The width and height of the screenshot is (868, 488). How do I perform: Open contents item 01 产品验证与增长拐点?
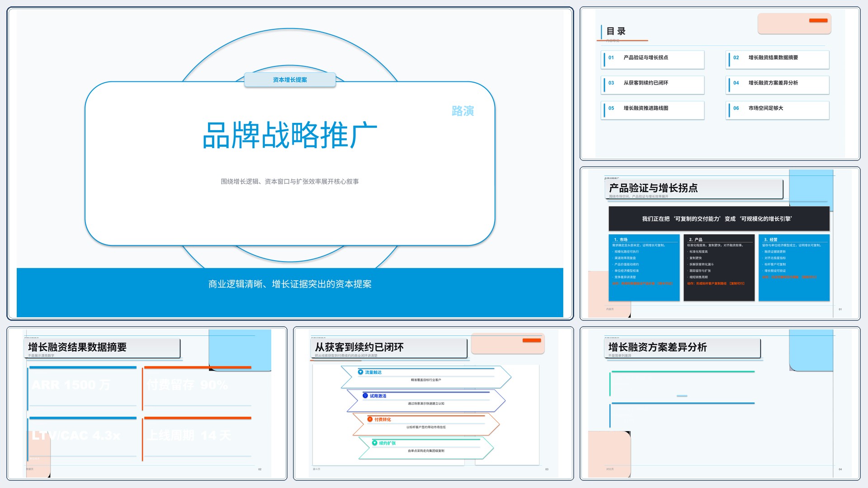tap(653, 59)
